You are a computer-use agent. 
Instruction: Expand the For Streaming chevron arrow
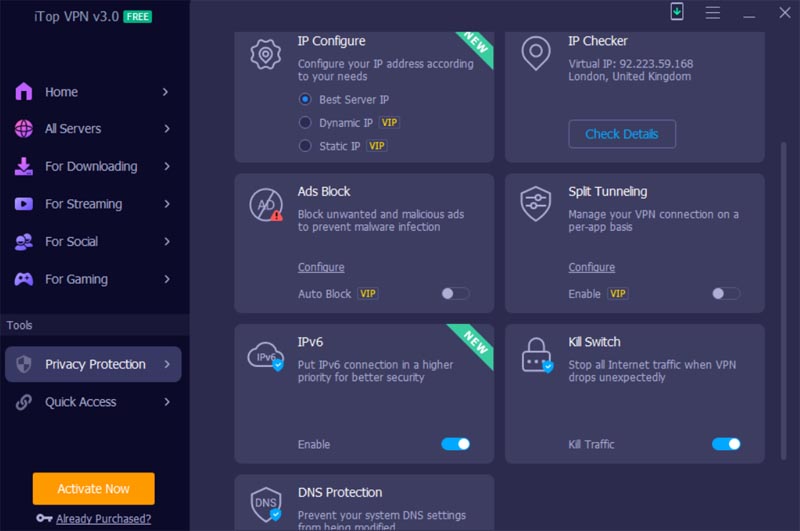[x=166, y=204]
